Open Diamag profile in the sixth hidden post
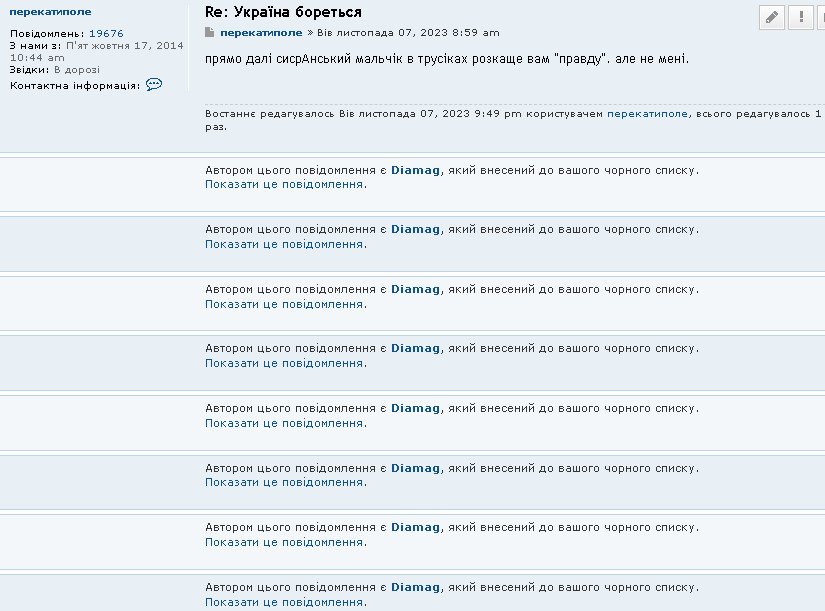 point(415,468)
